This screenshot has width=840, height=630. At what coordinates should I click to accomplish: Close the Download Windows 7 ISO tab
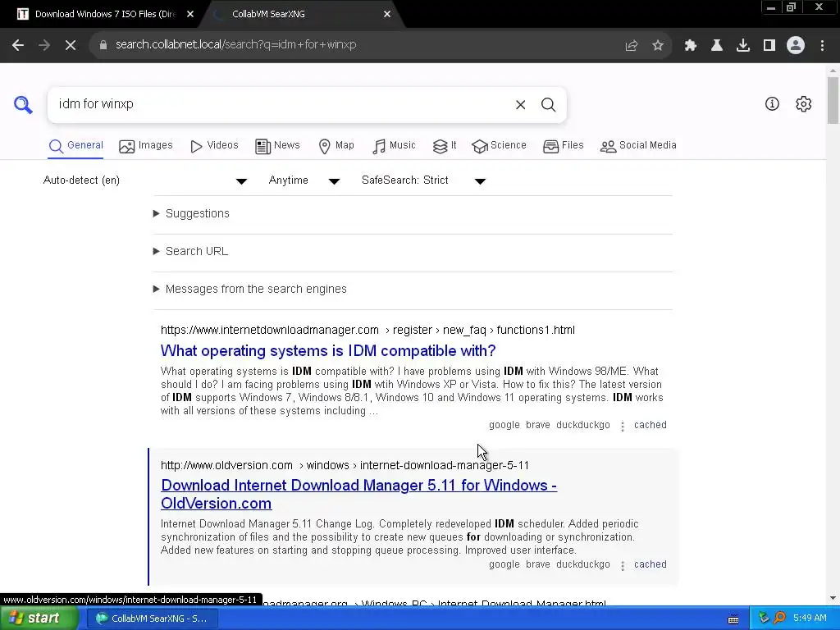click(x=190, y=15)
